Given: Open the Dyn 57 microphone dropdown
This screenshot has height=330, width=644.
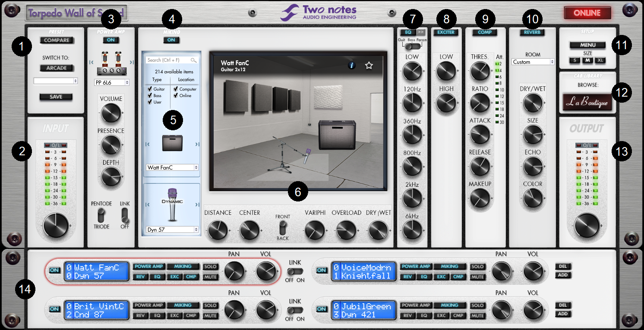Looking at the screenshot, I should (172, 230).
